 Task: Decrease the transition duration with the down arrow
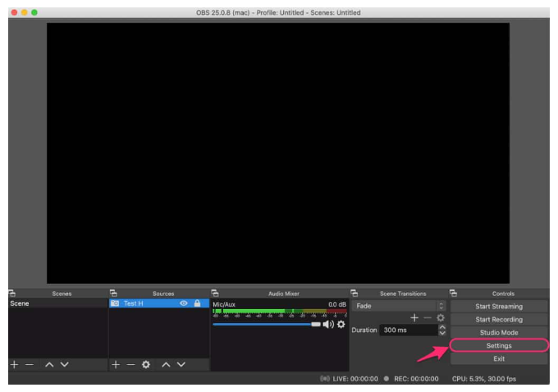pyautogui.click(x=442, y=333)
